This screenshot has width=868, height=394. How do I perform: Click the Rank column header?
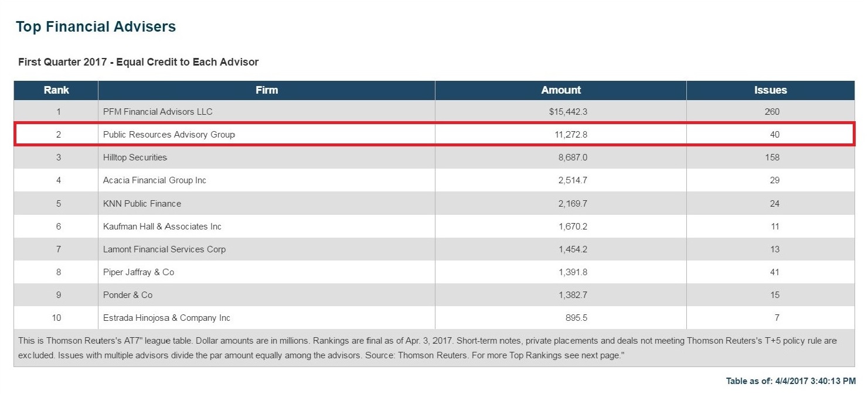tap(56, 90)
